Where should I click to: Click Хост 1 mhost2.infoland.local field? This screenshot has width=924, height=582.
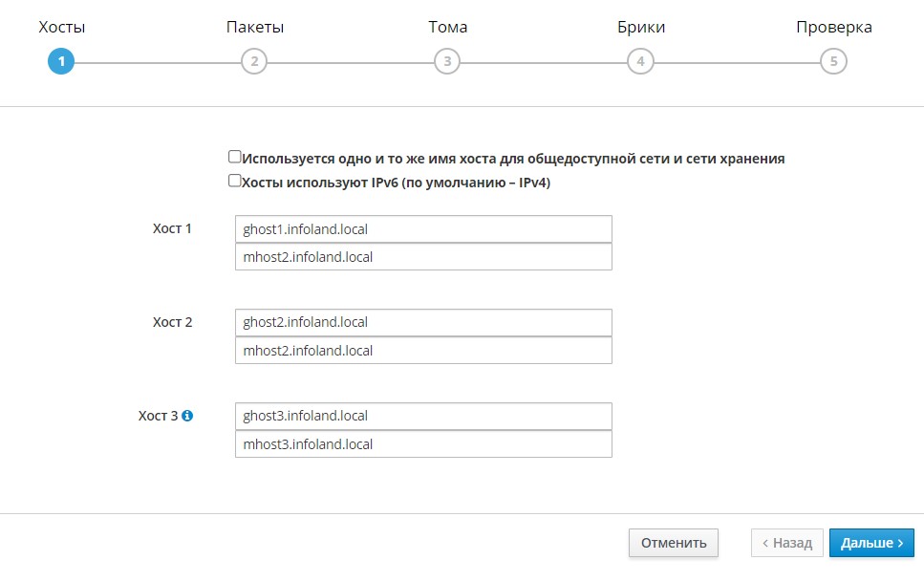(x=423, y=256)
